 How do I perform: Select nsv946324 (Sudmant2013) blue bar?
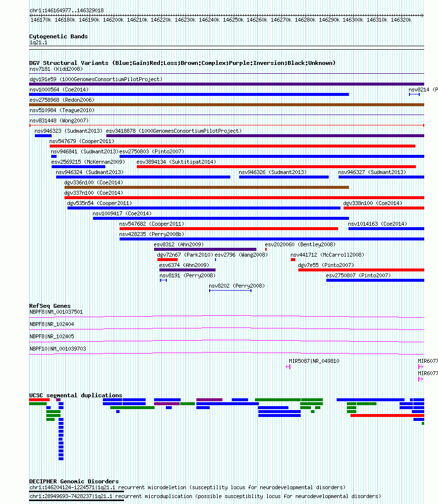(x=143, y=177)
